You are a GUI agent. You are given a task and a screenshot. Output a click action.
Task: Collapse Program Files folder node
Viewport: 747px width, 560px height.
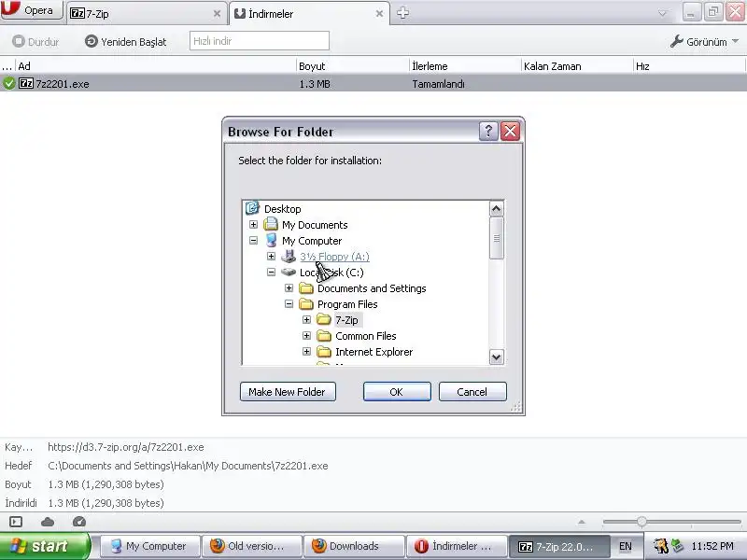click(289, 304)
